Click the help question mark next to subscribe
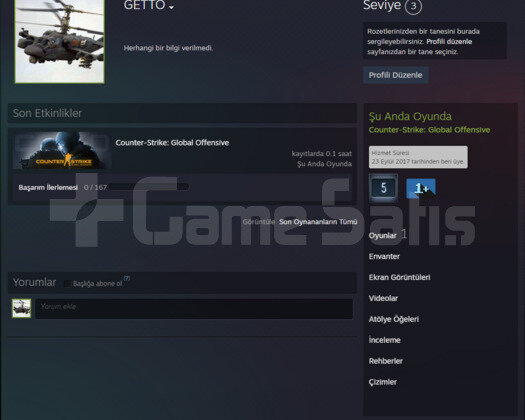 127,278
